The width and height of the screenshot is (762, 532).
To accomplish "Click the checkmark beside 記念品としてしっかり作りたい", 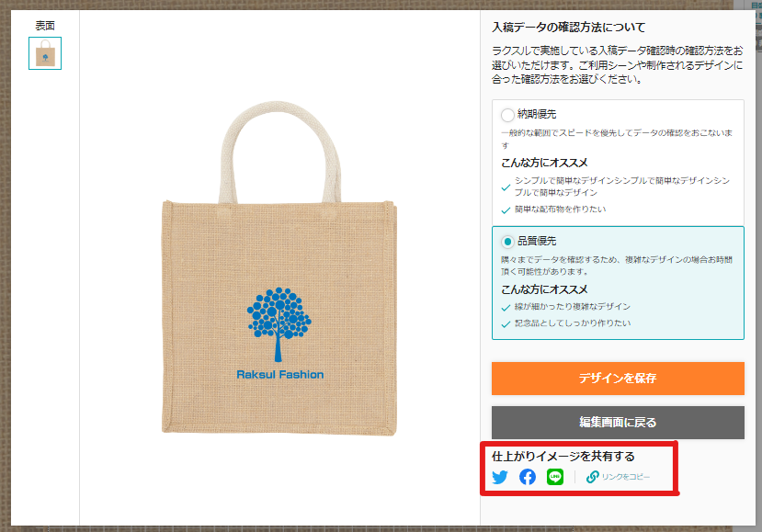I will pos(506,324).
